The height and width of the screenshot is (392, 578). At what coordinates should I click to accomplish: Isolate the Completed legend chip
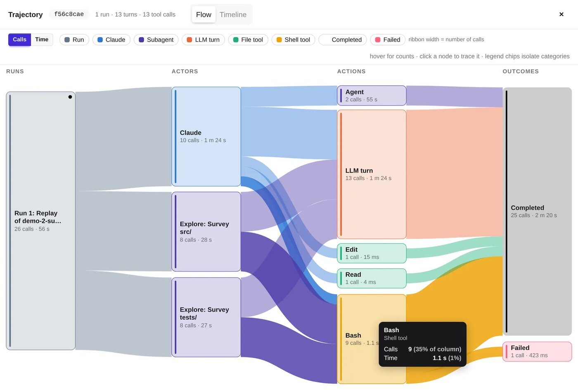pos(343,40)
